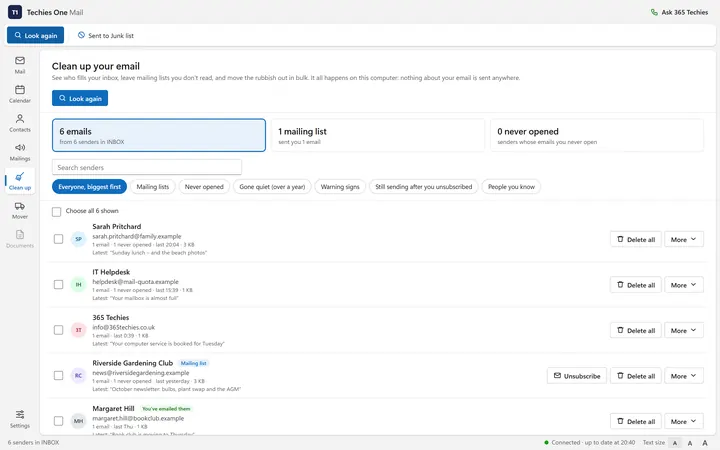Select medium text size A
720x450 pixels.
(690, 443)
